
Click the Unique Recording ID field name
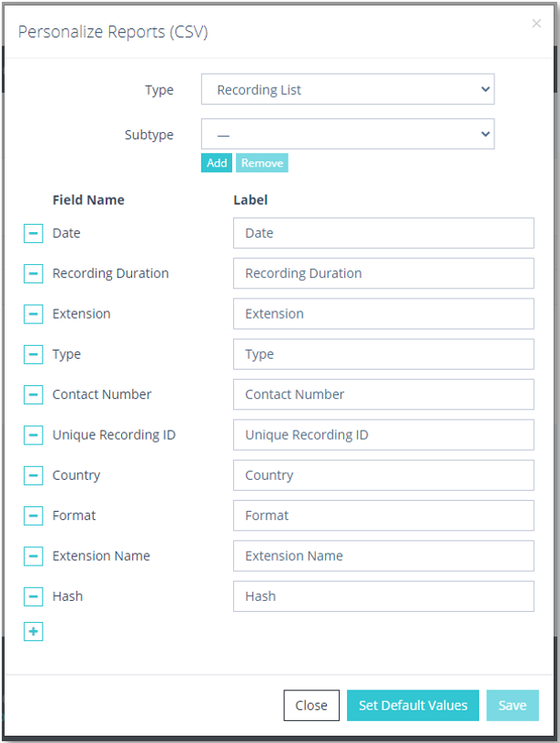(x=114, y=435)
